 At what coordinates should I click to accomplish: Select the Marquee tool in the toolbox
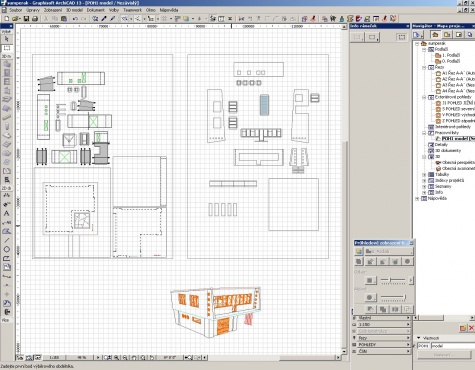[x=7, y=48]
